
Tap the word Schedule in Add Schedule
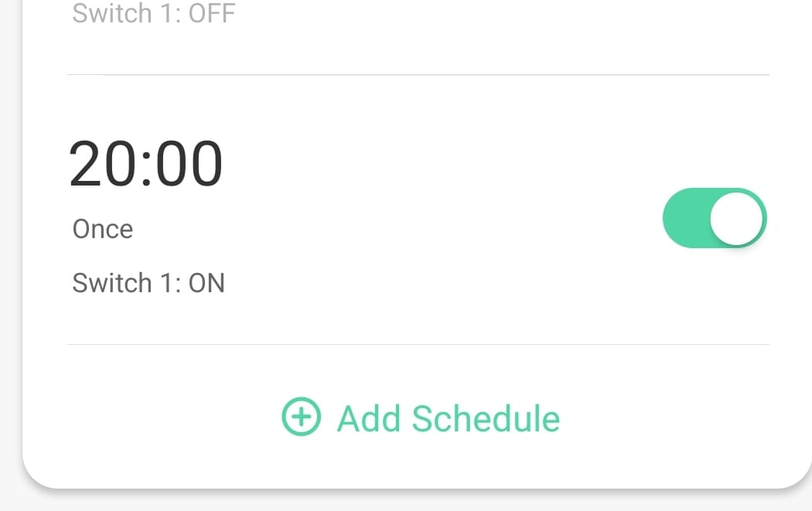click(486, 419)
